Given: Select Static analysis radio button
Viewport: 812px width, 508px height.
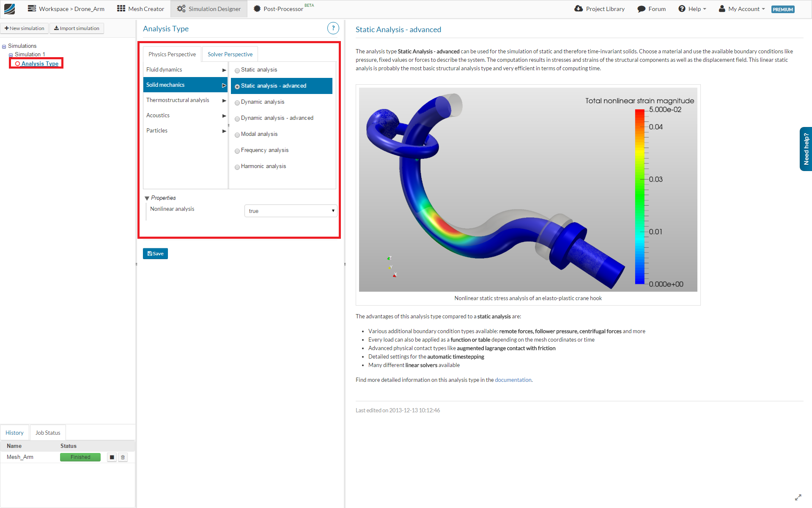Looking at the screenshot, I should pyautogui.click(x=237, y=70).
